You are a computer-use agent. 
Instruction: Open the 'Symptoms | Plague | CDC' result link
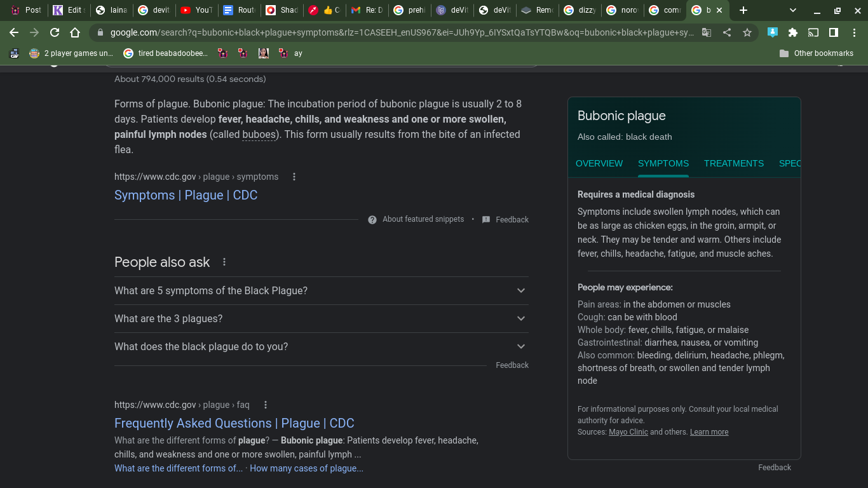tap(186, 195)
